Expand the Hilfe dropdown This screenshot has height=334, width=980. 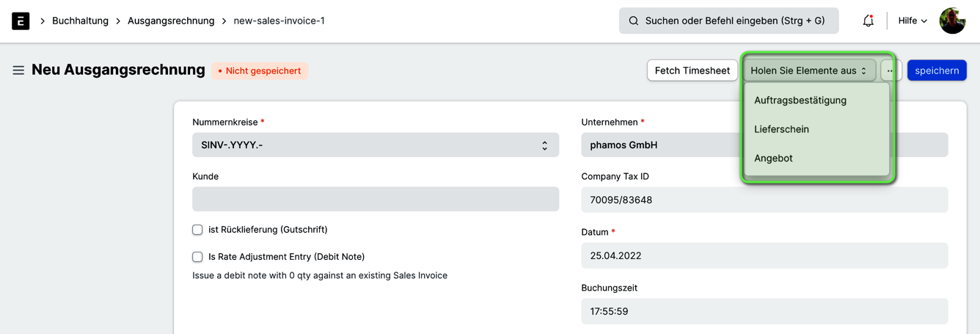(913, 21)
